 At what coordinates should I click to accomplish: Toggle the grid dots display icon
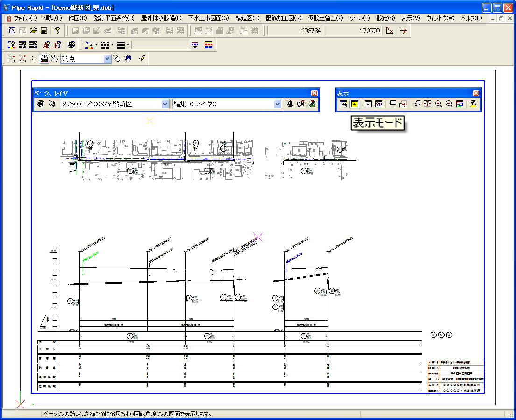coord(33,59)
